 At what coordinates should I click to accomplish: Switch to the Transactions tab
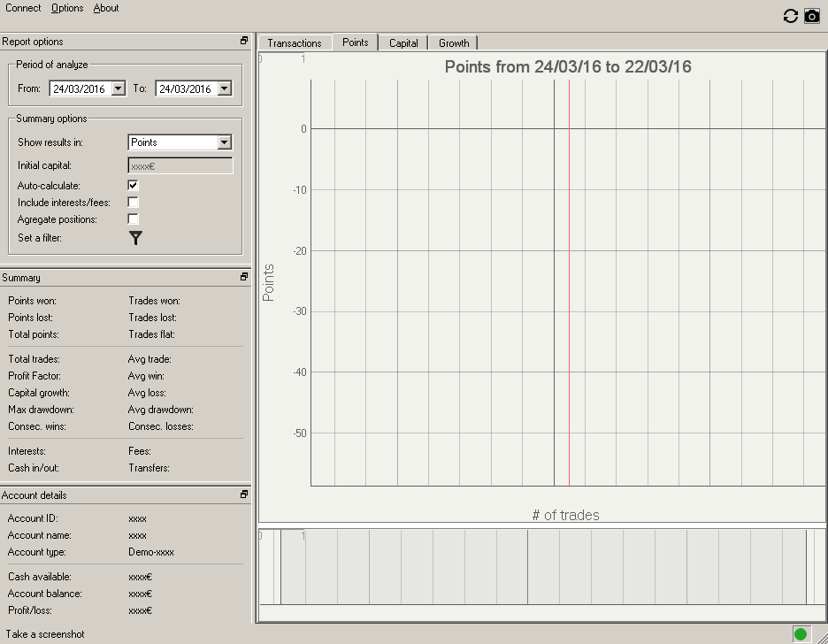tap(295, 42)
